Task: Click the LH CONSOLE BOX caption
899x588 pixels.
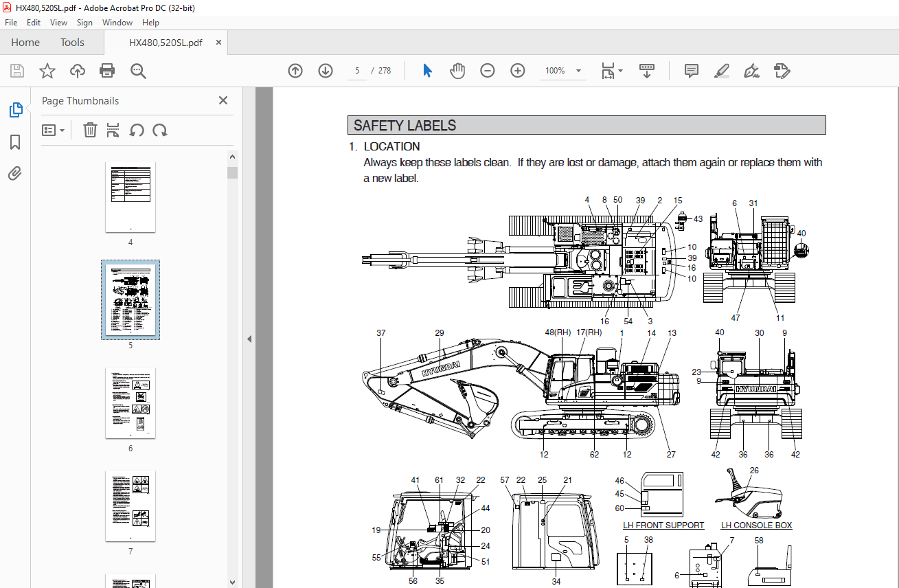Action: point(756,525)
